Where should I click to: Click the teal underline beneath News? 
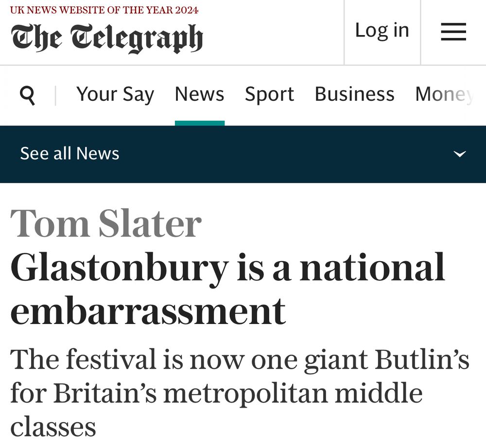[x=200, y=123]
